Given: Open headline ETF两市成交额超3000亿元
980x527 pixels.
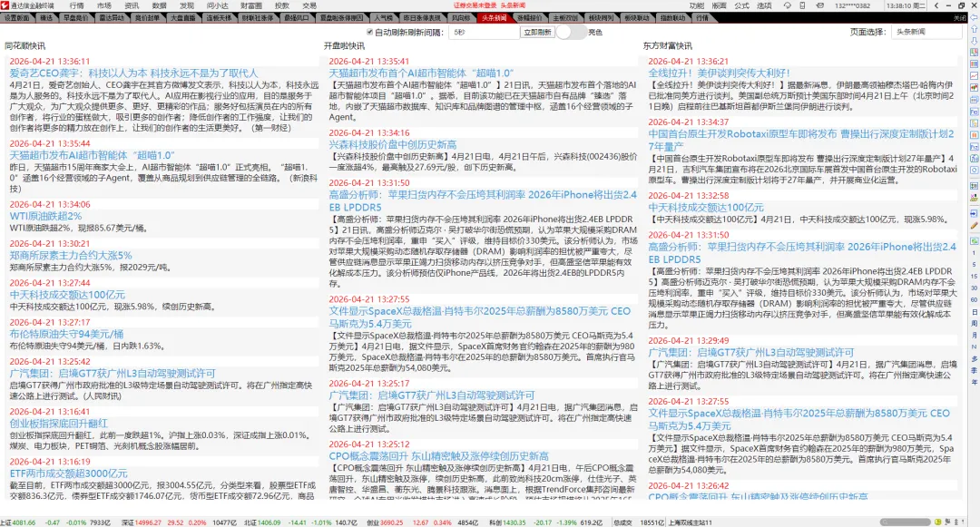Looking at the screenshot, I should pyautogui.click(x=68, y=473).
